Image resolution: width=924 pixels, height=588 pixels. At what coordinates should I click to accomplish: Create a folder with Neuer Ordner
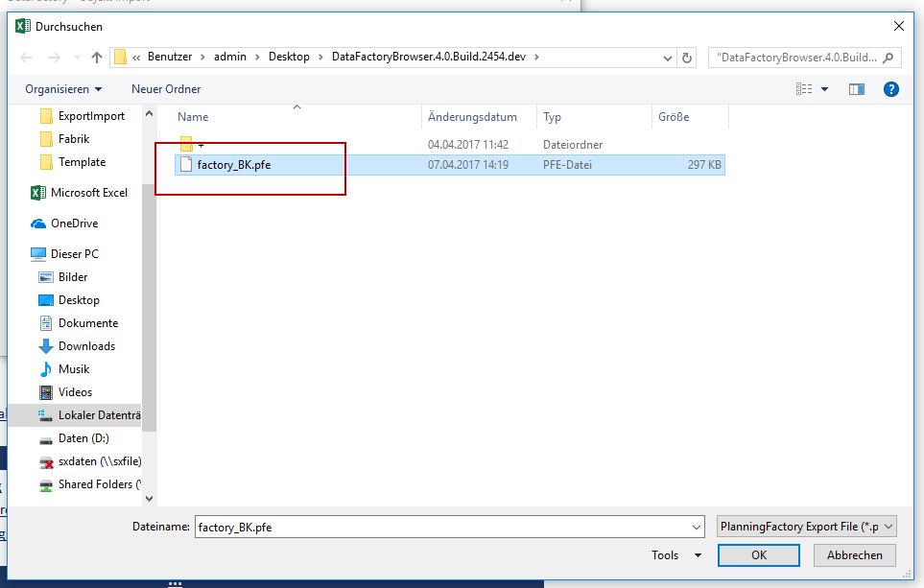(x=166, y=89)
